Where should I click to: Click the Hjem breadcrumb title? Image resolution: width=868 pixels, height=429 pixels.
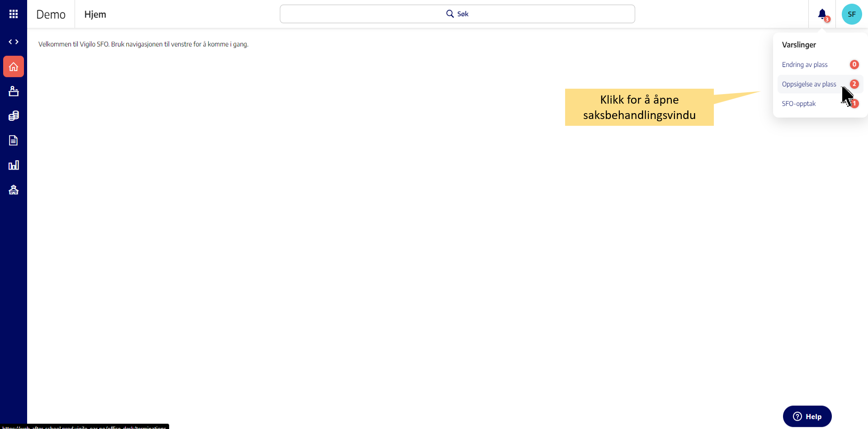click(95, 14)
